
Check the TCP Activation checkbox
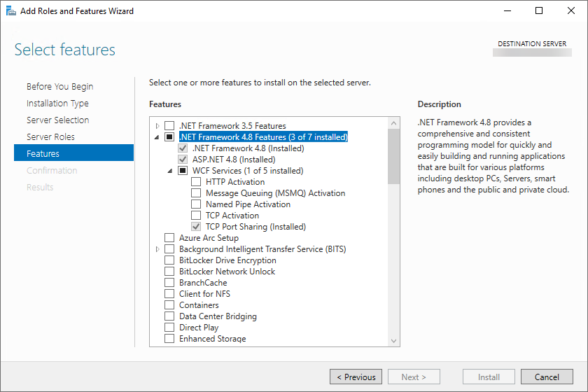pos(196,216)
